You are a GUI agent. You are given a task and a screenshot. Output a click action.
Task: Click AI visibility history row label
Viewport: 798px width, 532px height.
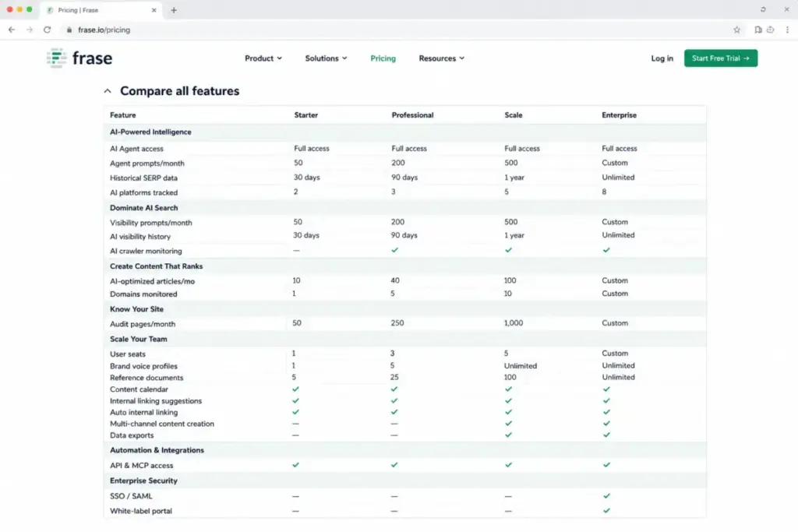[140, 237]
